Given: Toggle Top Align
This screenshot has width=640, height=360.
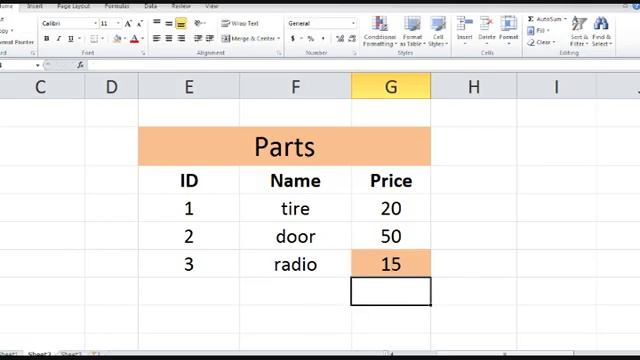Looking at the screenshot, I should [157, 23].
